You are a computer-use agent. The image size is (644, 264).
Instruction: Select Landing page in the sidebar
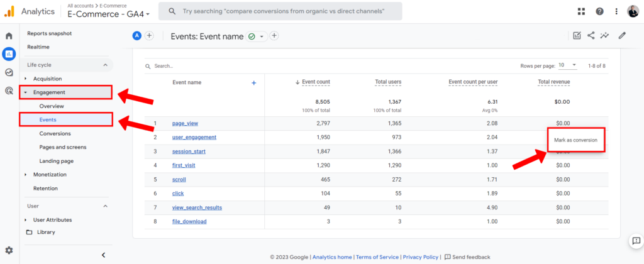point(57,161)
